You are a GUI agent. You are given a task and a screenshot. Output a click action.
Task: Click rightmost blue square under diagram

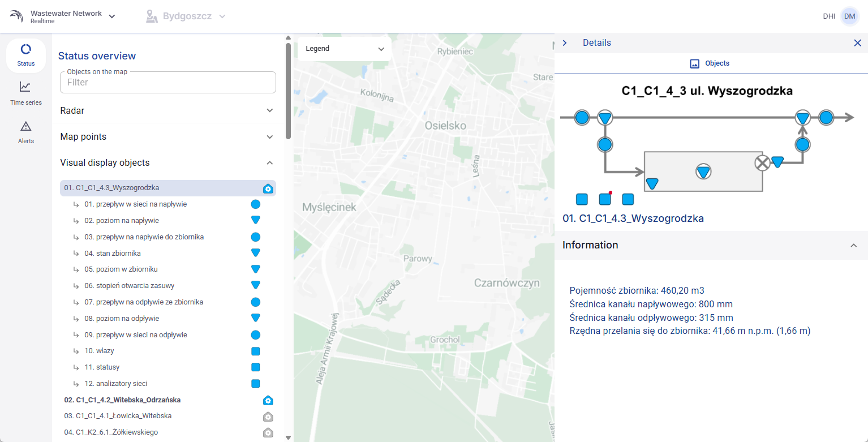(628, 199)
